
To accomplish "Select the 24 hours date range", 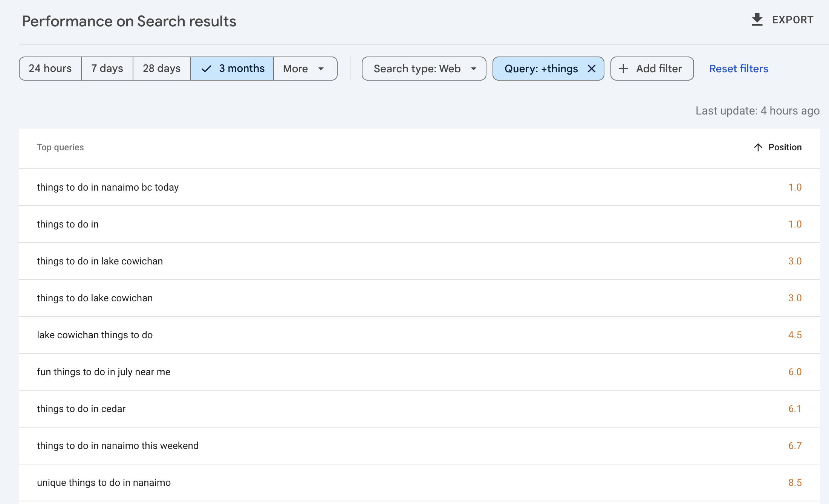I will click(50, 69).
